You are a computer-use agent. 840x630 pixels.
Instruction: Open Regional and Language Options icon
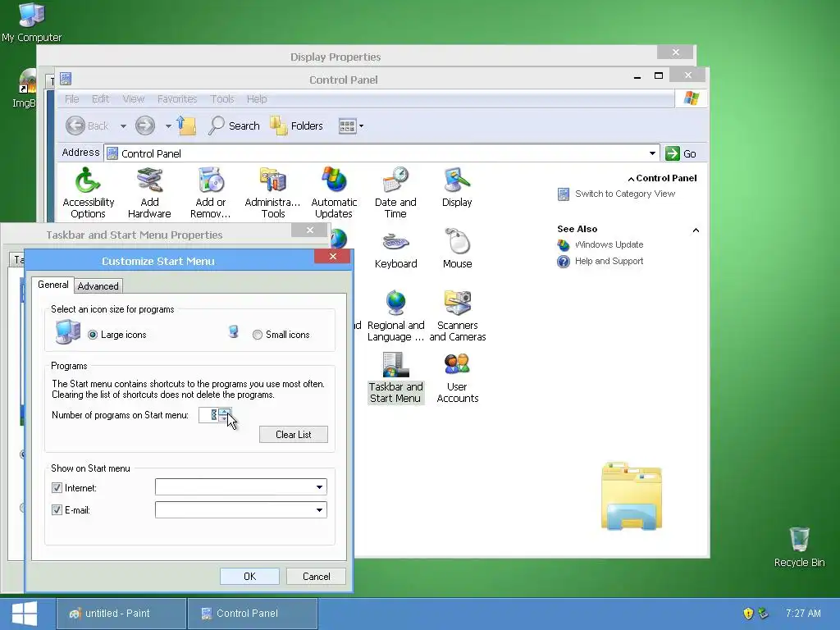pos(395,316)
